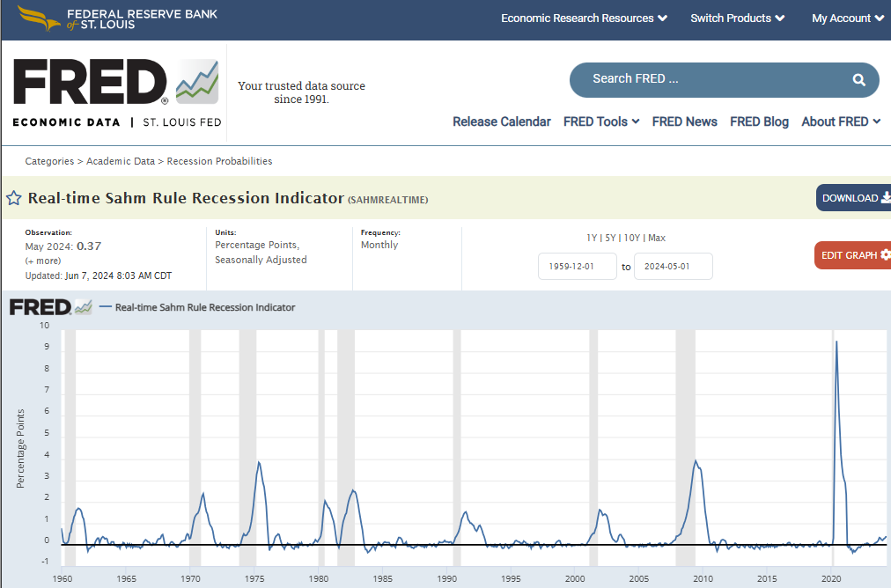This screenshot has height=588, width=891.
Task: Click the May 2024 observation value 0.37
Action: tap(89, 246)
